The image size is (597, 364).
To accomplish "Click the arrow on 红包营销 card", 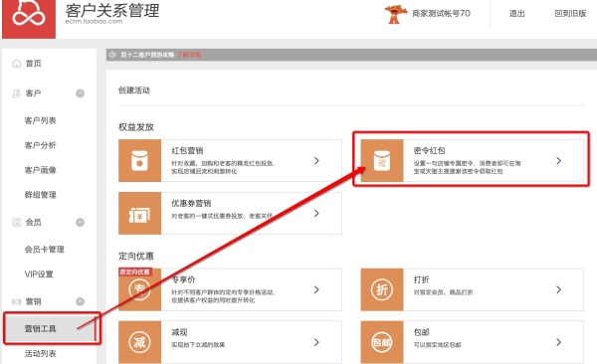I will click(316, 161).
